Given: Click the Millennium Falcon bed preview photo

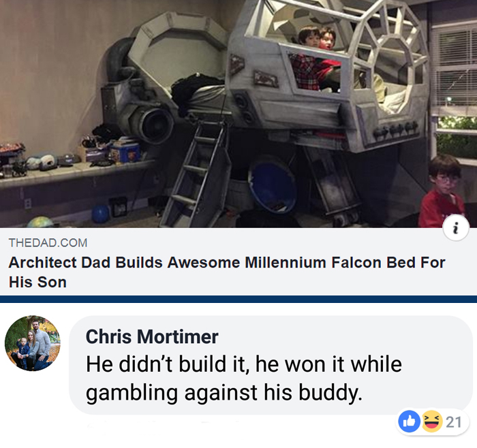Looking at the screenshot, I should tap(238, 114).
